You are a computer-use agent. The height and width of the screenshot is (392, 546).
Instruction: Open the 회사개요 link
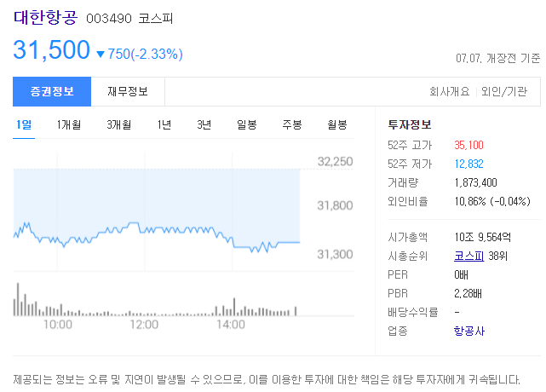pyautogui.click(x=449, y=92)
